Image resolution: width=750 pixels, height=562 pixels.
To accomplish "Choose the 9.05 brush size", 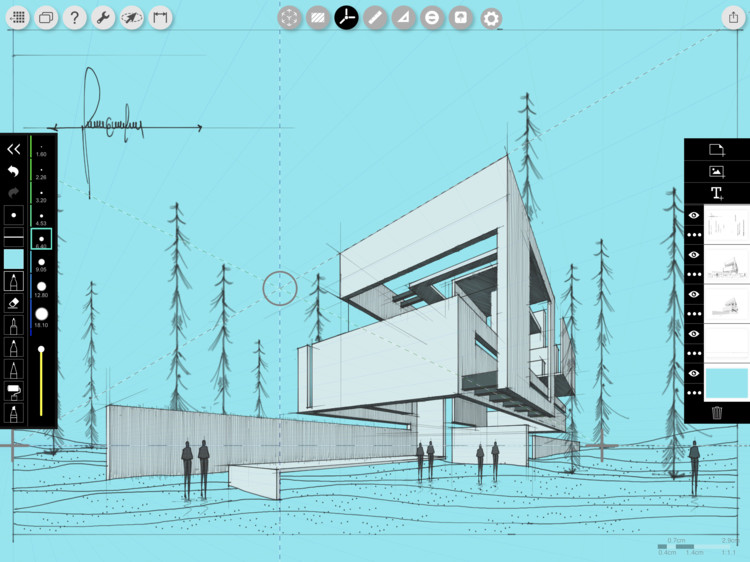I will (x=41, y=264).
